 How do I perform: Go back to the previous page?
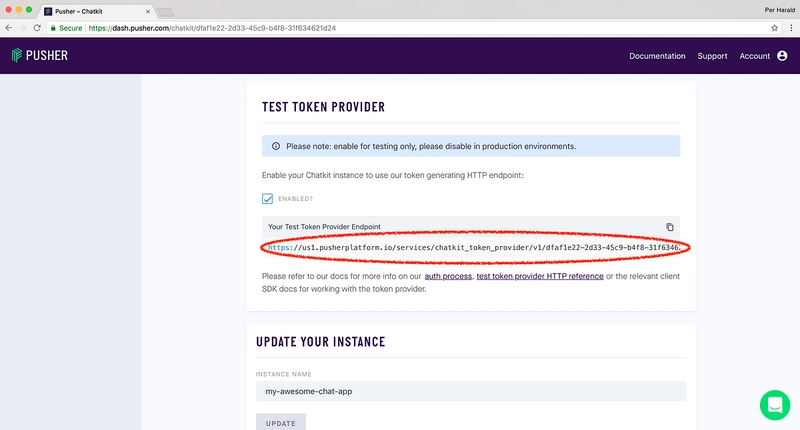pos(9,28)
